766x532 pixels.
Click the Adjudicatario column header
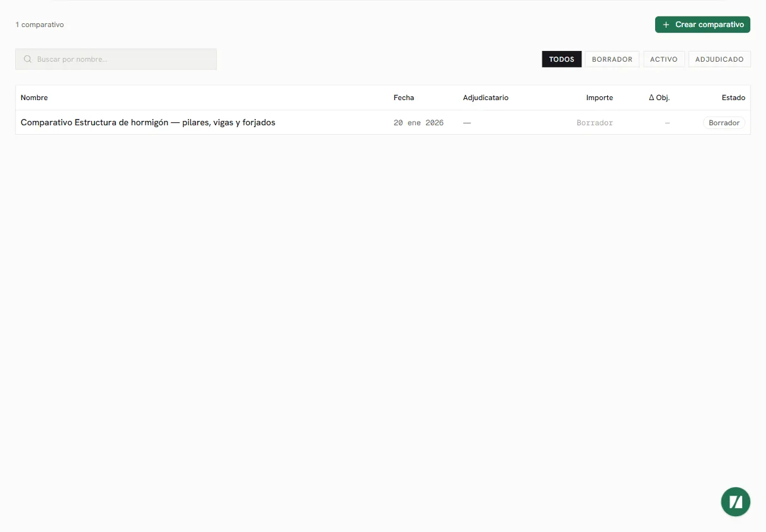[x=486, y=98]
